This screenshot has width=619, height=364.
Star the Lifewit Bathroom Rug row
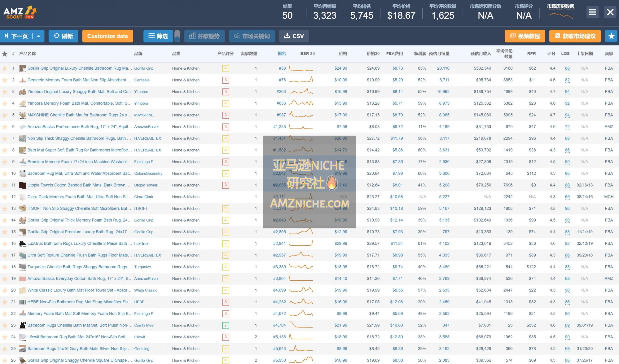pos(5,337)
